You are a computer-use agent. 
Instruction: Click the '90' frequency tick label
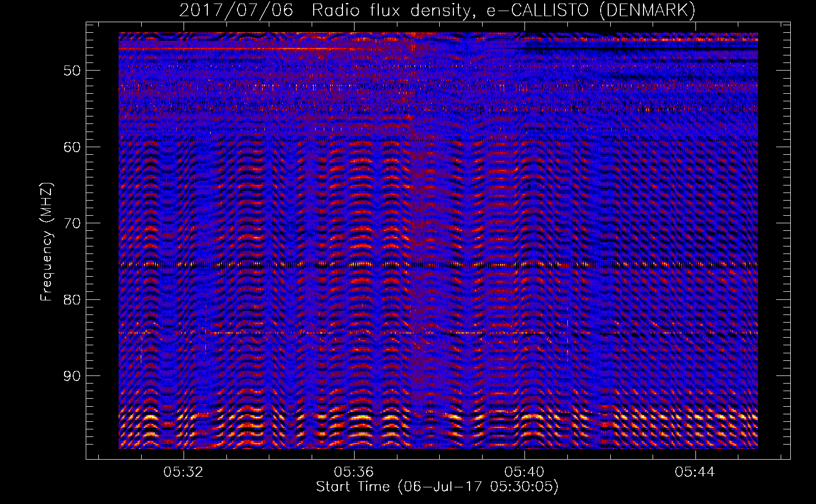[x=72, y=376]
